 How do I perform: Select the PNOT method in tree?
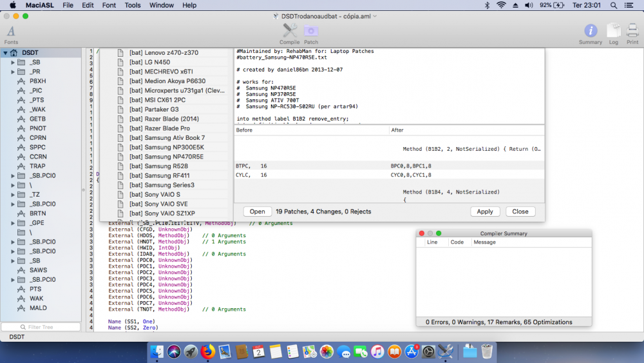38,128
